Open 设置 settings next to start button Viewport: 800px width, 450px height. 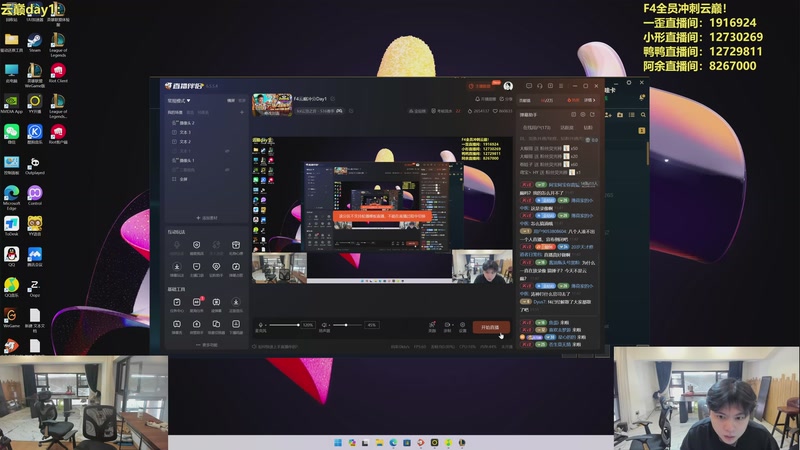[x=463, y=327]
